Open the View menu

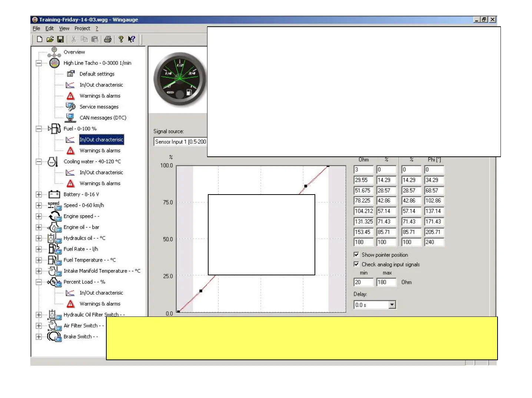(x=64, y=29)
